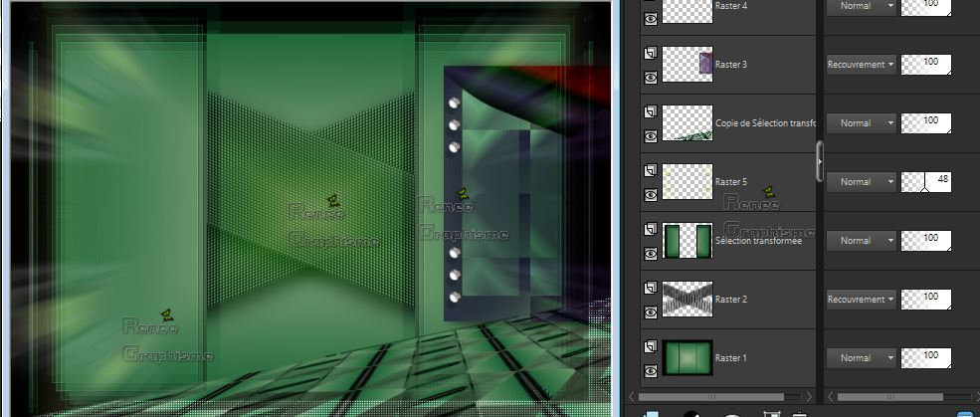Select the Raster 1 layer thumbnail
The image size is (980, 417).
click(x=686, y=357)
